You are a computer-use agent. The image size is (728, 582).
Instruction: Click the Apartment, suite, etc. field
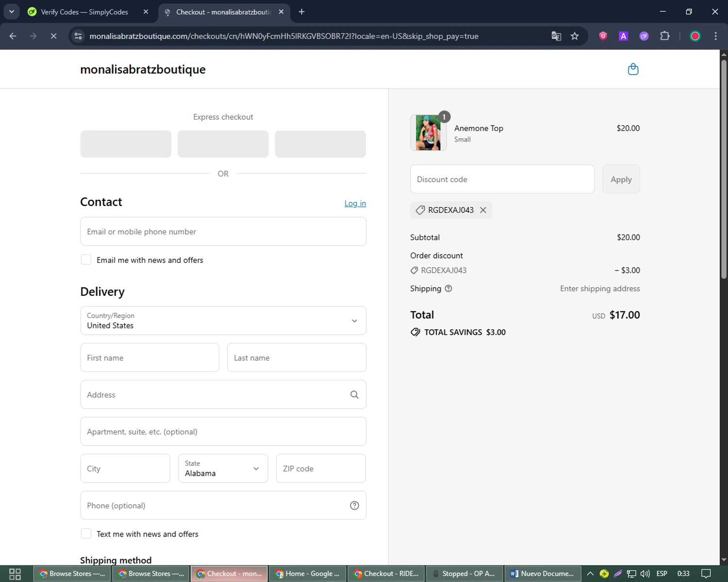[223, 431]
